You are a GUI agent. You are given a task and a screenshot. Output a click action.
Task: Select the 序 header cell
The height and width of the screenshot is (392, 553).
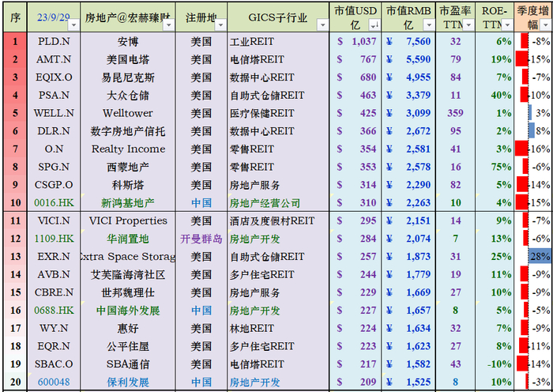[x=15, y=17]
